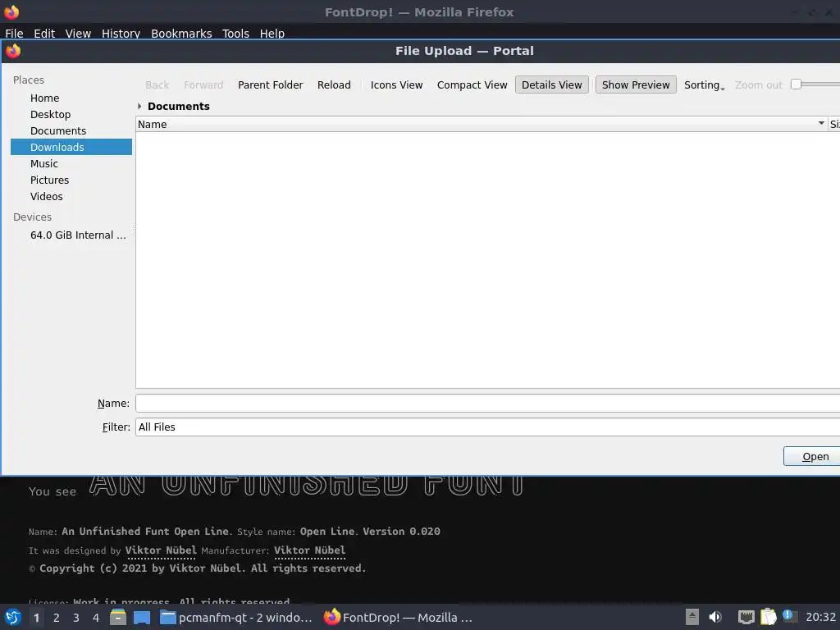Click the taskbar clock showing 20:32
Image resolution: width=840 pixels, height=630 pixels.
click(820, 617)
